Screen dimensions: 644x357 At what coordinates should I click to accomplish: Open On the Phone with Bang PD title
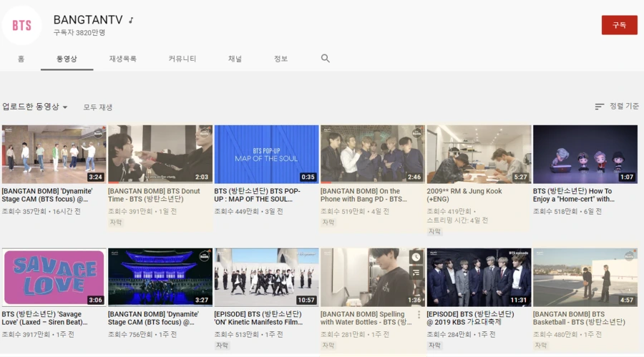(x=364, y=195)
